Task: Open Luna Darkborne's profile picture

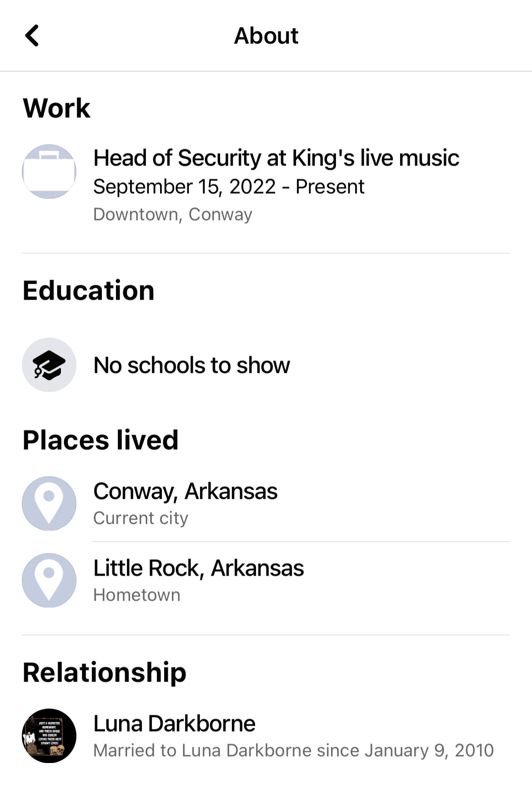Action: (x=49, y=735)
